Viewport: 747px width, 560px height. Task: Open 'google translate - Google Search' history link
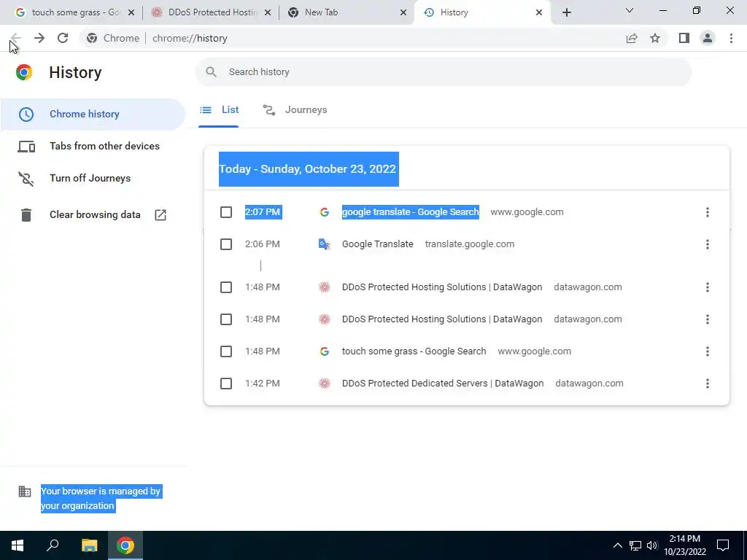pos(410,212)
